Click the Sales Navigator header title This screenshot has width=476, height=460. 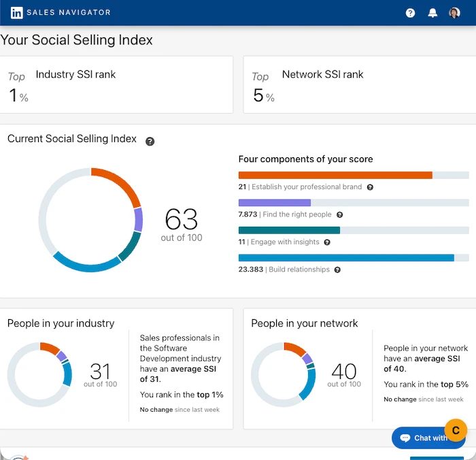[x=68, y=12]
